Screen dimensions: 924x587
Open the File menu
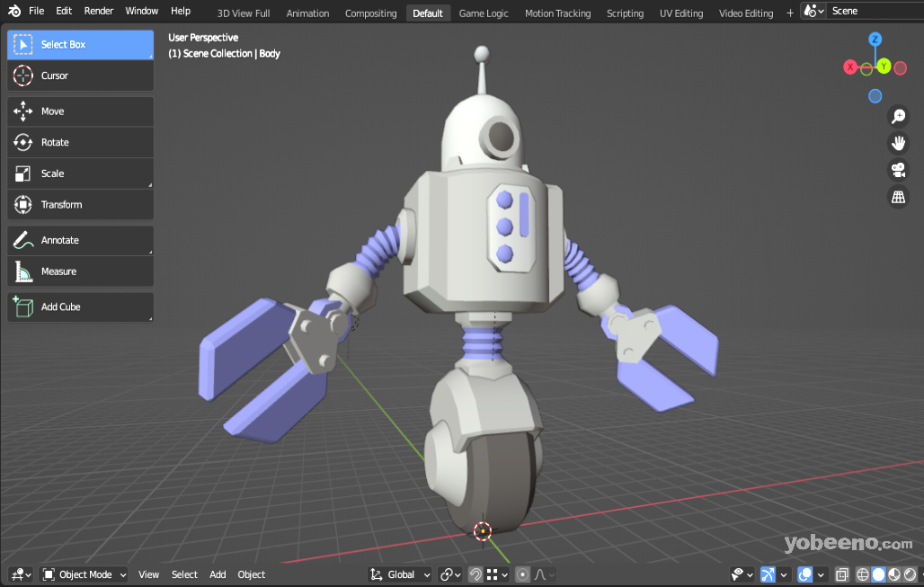[37, 11]
